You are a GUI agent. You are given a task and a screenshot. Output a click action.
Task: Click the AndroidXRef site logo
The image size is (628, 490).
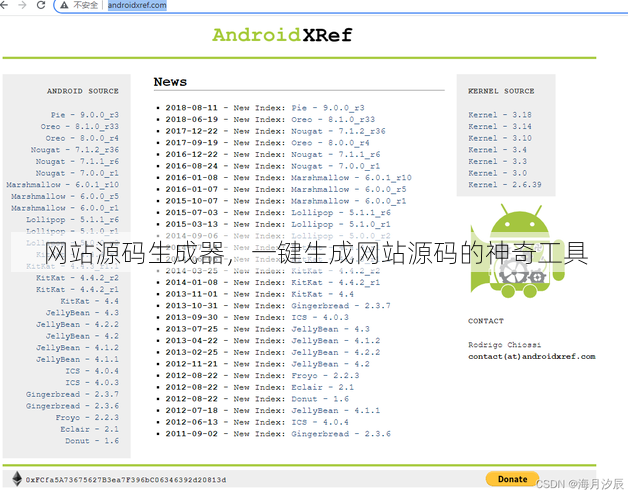[282, 35]
